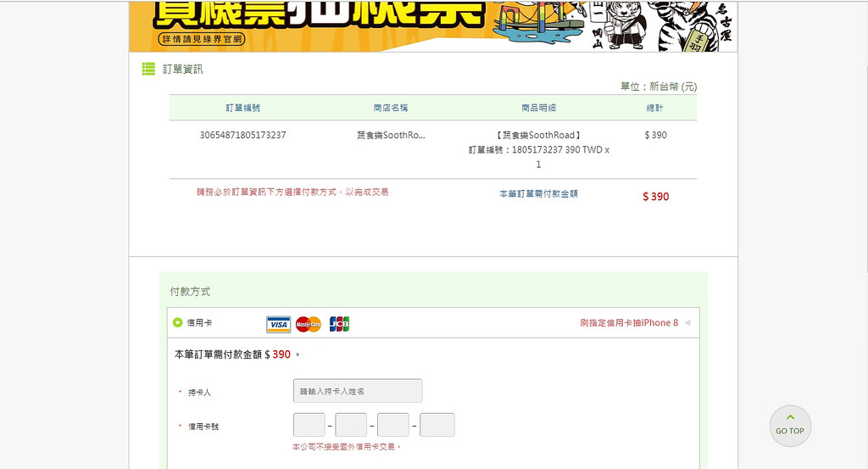This screenshot has height=469, width=868.
Task: Click the second credit card number box
Action: pyautogui.click(x=351, y=425)
